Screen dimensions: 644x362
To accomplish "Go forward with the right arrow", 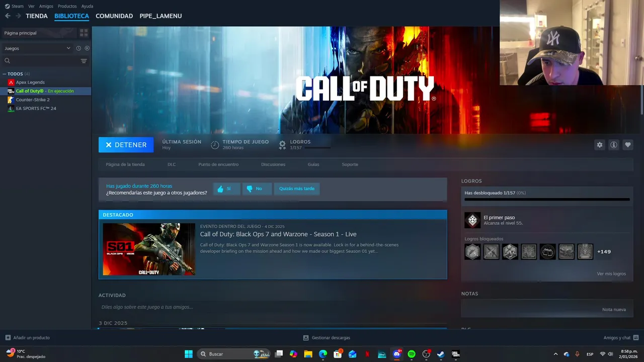I will [x=18, y=16].
